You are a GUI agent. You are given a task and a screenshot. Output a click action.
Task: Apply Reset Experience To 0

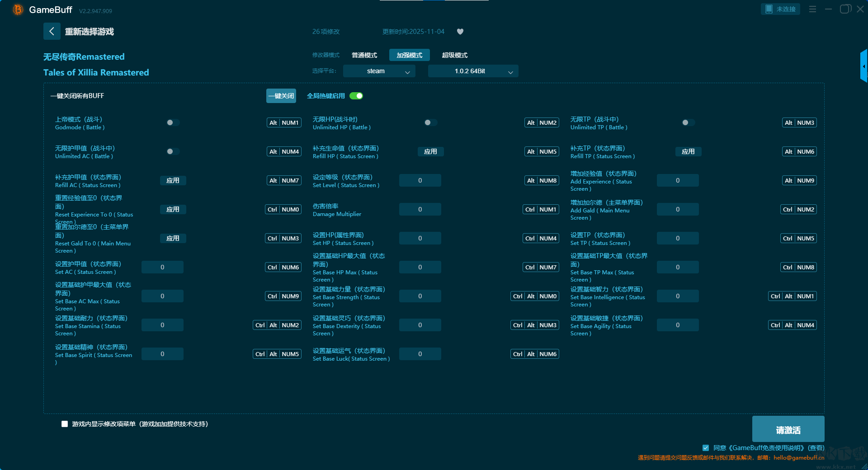coord(173,209)
